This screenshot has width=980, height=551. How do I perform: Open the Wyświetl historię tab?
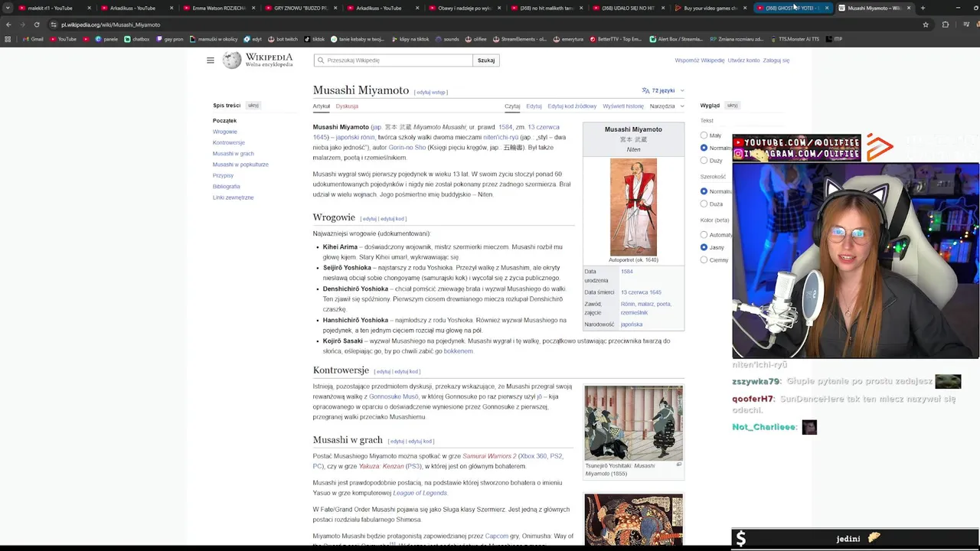click(623, 106)
